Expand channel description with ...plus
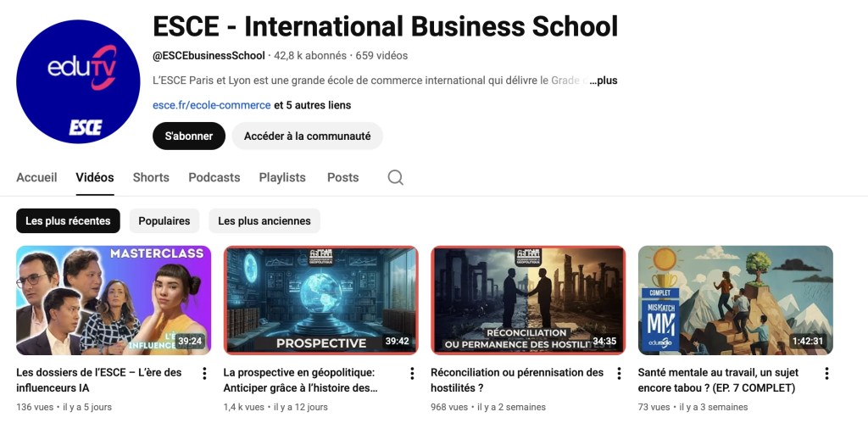The image size is (868, 423). pyautogui.click(x=604, y=81)
